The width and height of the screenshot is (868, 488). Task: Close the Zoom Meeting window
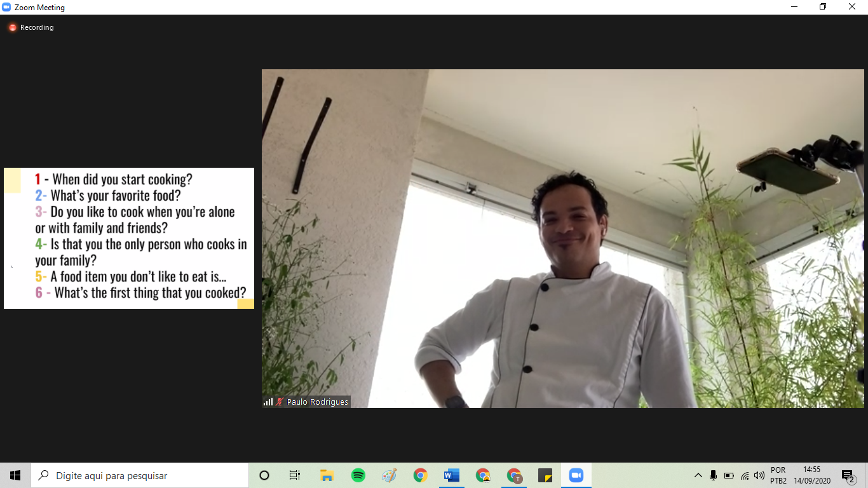point(852,7)
